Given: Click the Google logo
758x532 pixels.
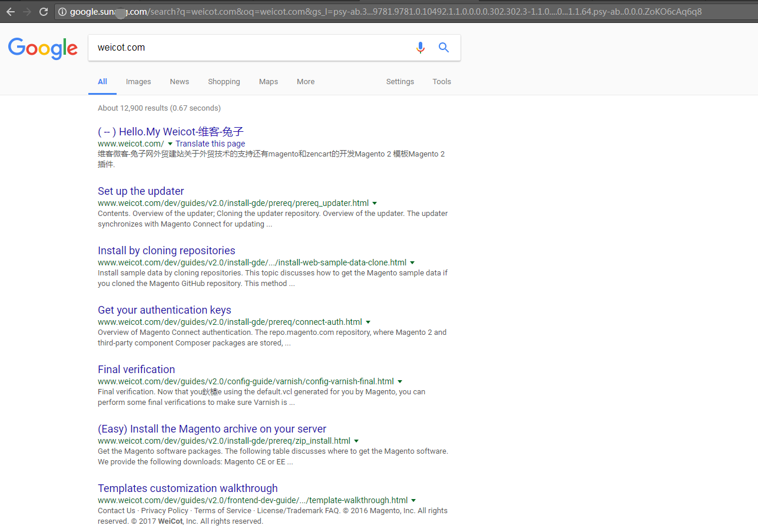Looking at the screenshot, I should click(x=43, y=48).
